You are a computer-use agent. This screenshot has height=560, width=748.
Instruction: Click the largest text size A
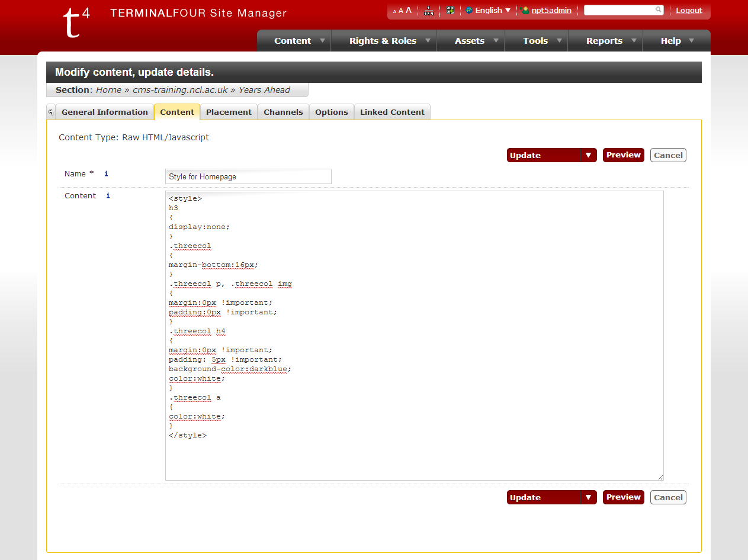(409, 10)
